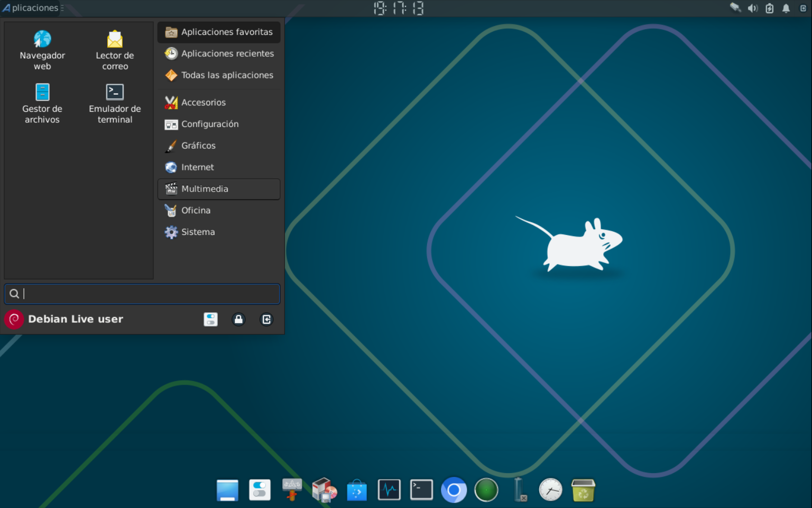Log out via the exit button
812x508 pixels.
[266, 320]
